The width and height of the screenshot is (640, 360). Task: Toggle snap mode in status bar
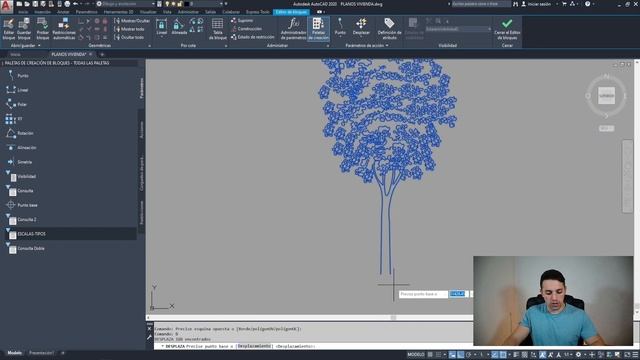pos(438,355)
